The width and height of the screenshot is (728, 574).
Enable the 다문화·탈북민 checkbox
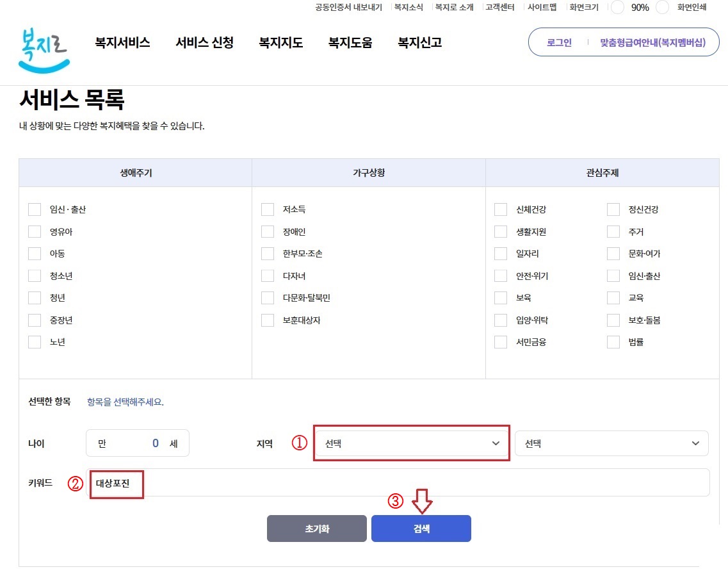(x=268, y=297)
